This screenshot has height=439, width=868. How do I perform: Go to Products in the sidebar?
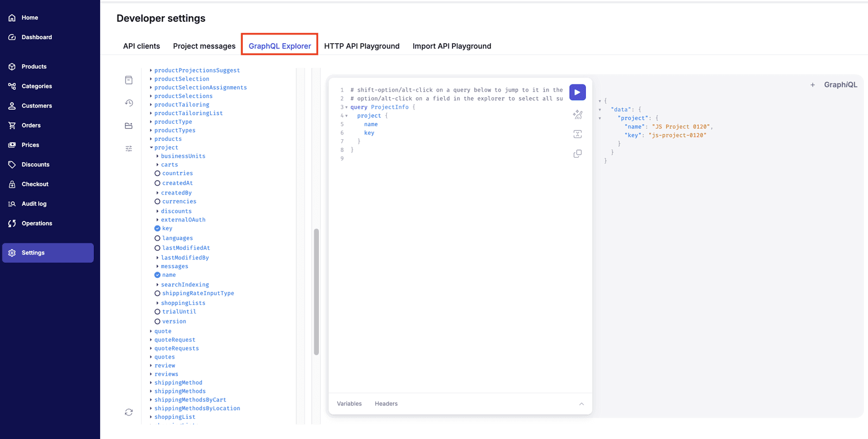click(34, 67)
